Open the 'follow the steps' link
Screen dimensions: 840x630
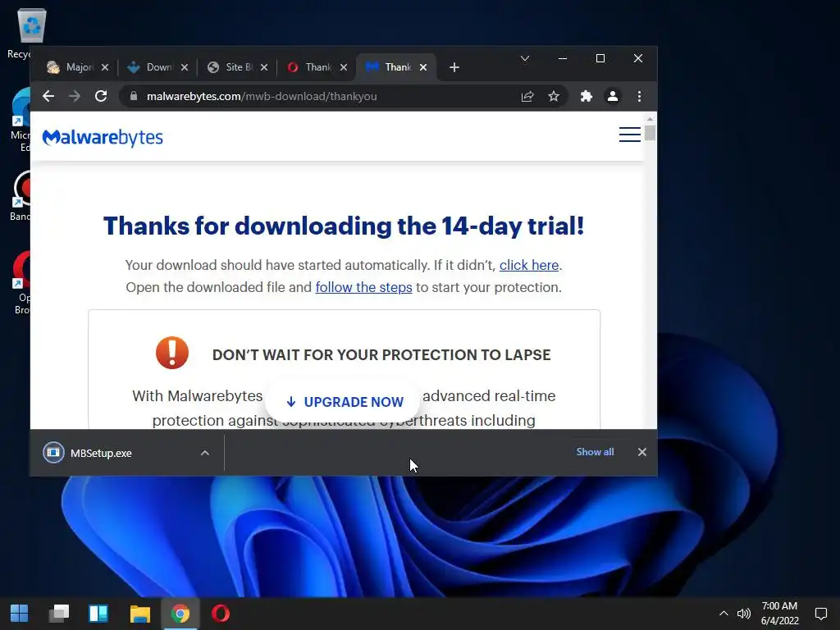point(363,287)
